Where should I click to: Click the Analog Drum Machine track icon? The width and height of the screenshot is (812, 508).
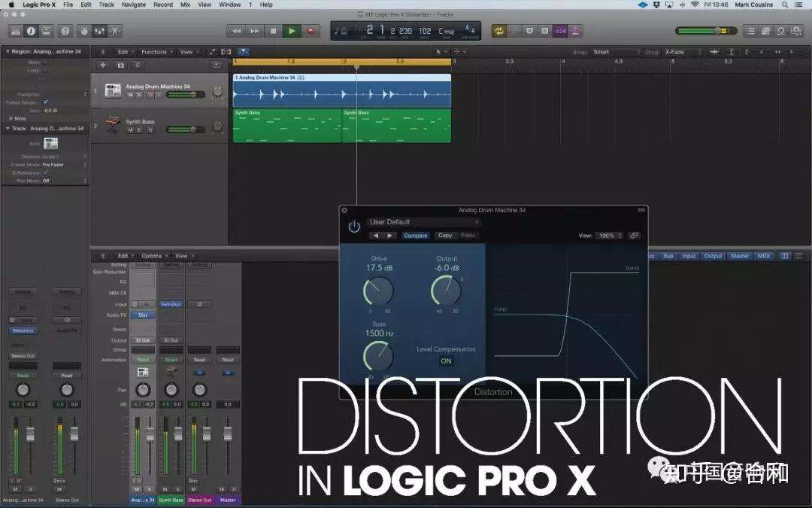[112, 90]
